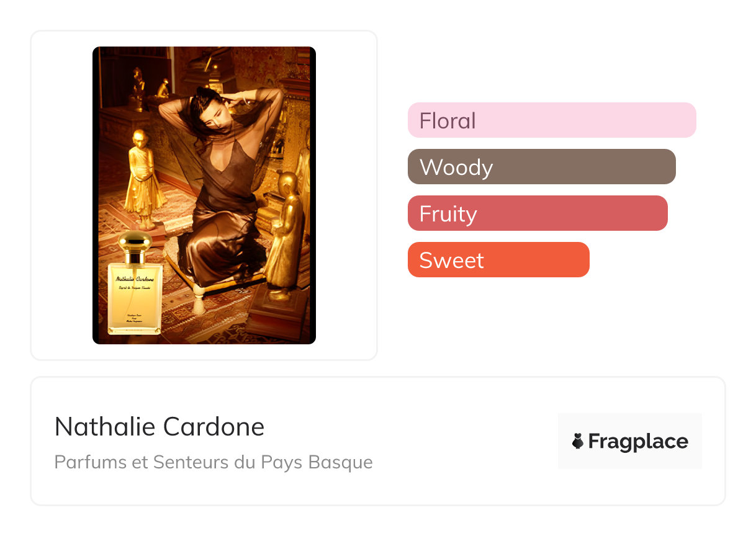Click the word Woody label

(x=456, y=167)
